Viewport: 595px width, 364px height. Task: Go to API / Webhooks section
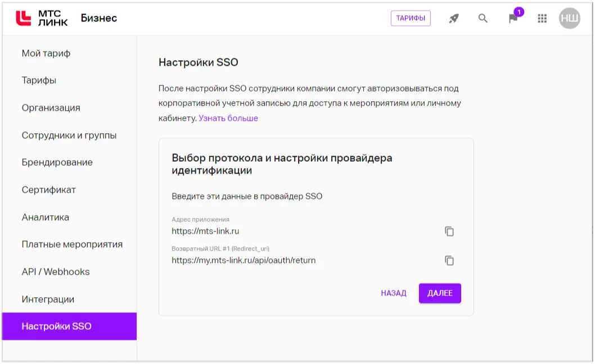pyautogui.click(x=56, y=271)
